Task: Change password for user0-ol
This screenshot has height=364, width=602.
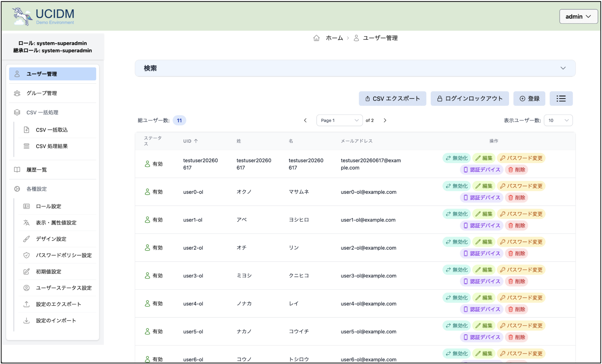Action: click(521, 186)
